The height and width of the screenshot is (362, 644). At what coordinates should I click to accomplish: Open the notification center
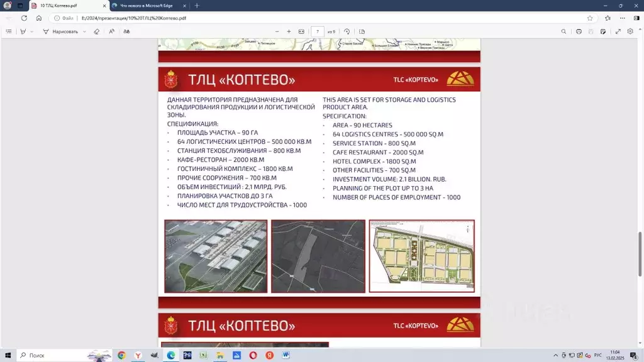[634, 356]
